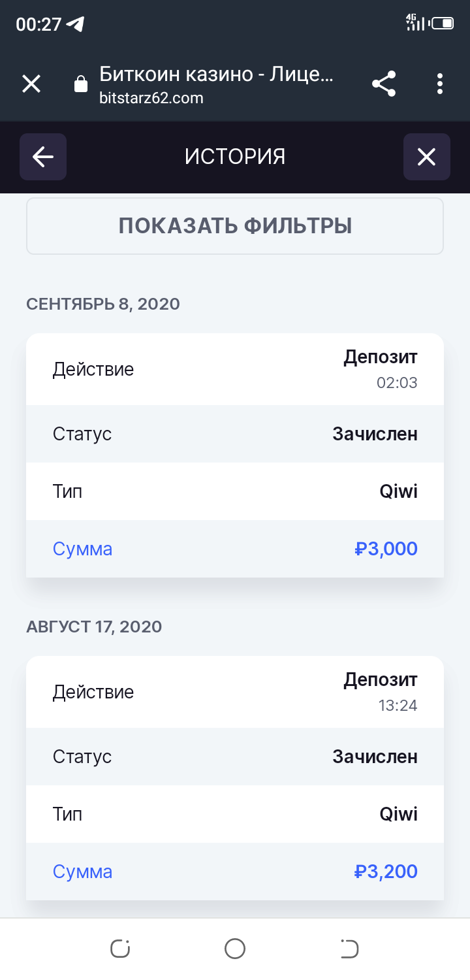Tap the Депозит action at 02:03
This screenshot has width=470, height=980.
(380, 358)
